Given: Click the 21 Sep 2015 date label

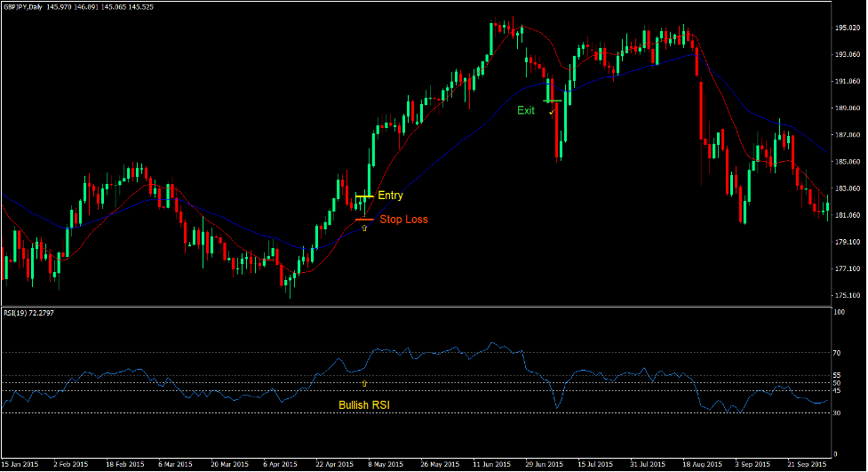Looking at the screenshot, I should click(x=807, y=464).
